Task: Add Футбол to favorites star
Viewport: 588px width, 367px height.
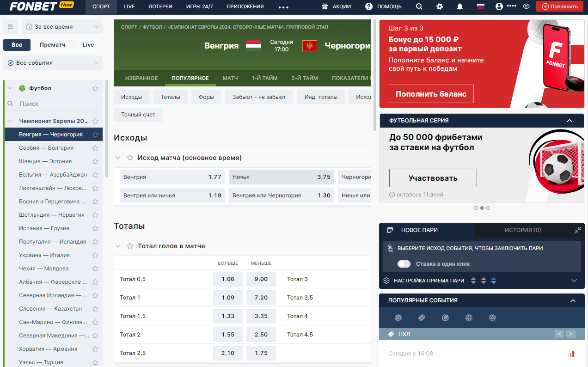Action: click(x=95, y=88)
